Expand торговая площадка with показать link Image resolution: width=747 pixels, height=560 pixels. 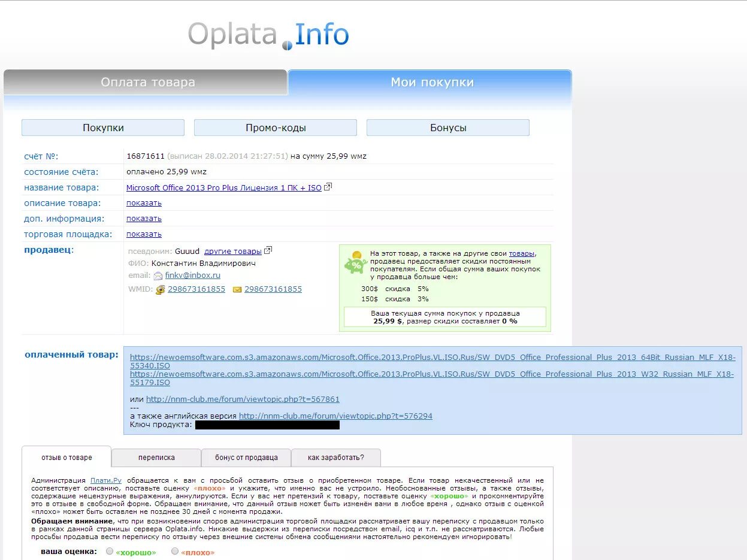pos(144,234)
